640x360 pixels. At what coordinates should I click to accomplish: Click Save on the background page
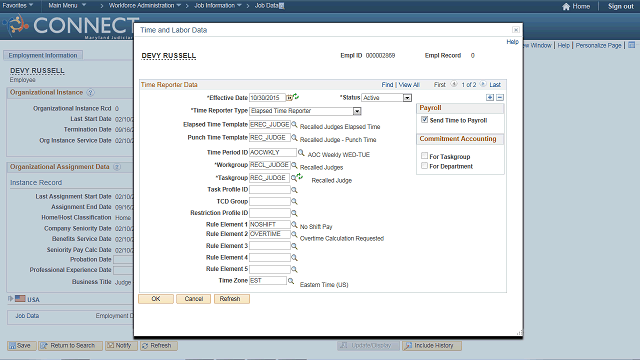tap(22, 346)
